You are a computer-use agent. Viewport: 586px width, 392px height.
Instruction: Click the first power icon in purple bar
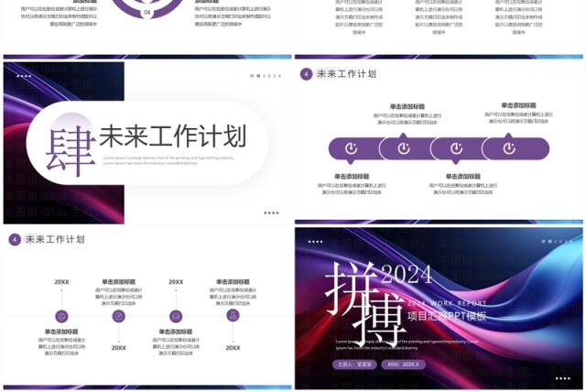[352, 147]
